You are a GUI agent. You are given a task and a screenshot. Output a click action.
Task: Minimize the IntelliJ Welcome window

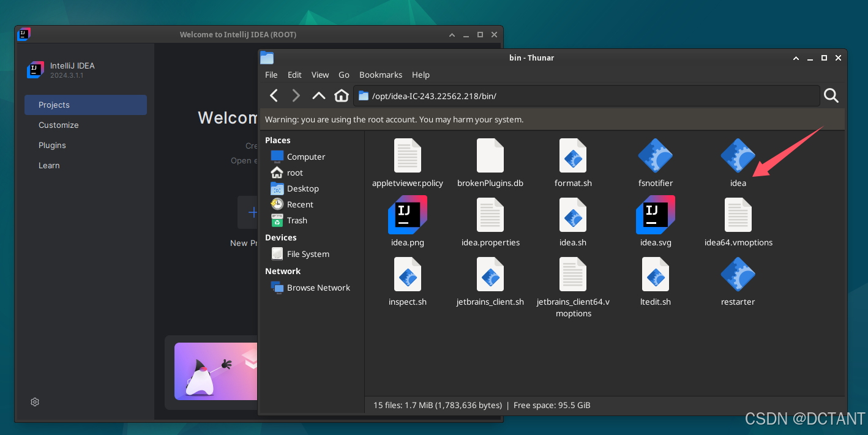466,35
